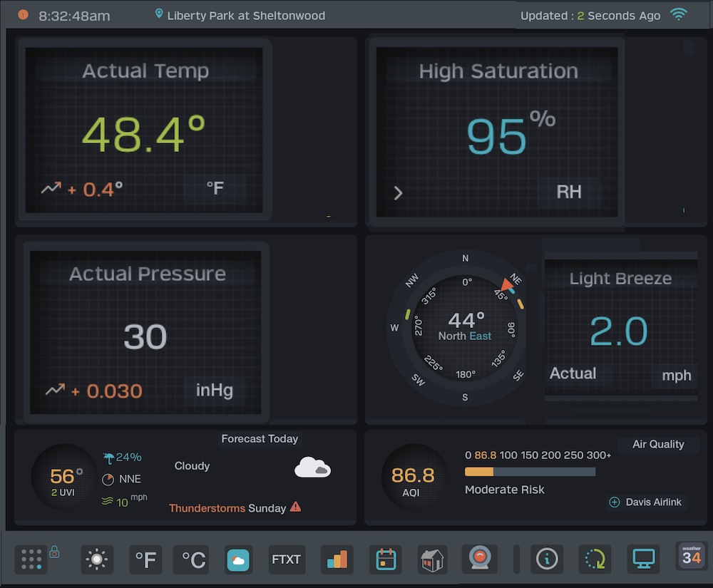Click the location pin icon
Image resolution: width=713 pixels, height=588 pixels.
point(159,14)
